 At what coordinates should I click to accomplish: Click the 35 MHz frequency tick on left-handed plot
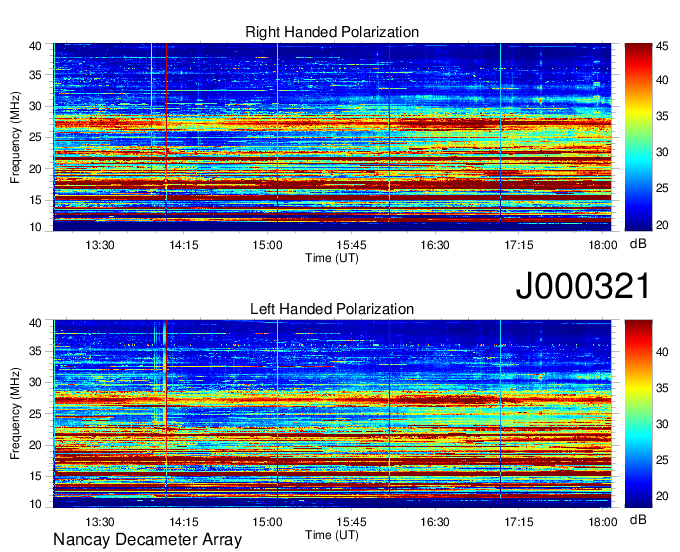[36, 351]
